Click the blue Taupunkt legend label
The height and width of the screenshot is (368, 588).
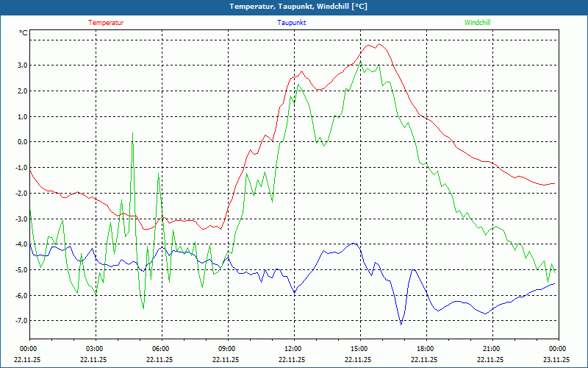(292, 23)
